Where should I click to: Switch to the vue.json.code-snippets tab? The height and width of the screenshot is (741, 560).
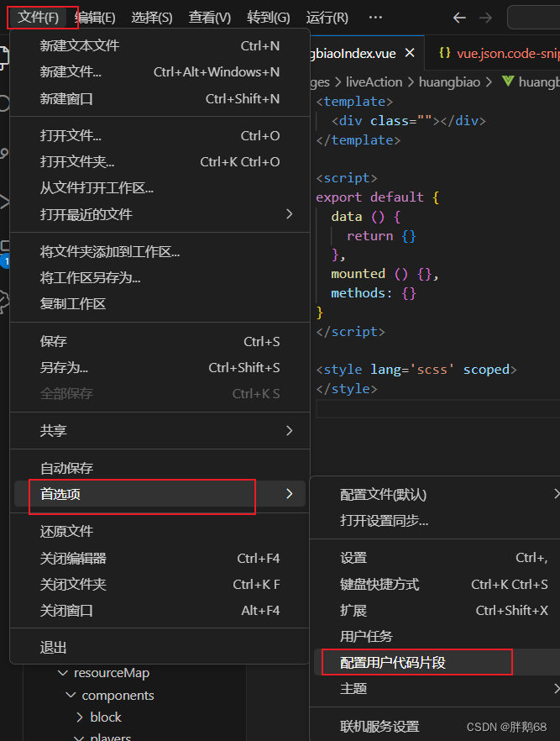tap(493, 54)
